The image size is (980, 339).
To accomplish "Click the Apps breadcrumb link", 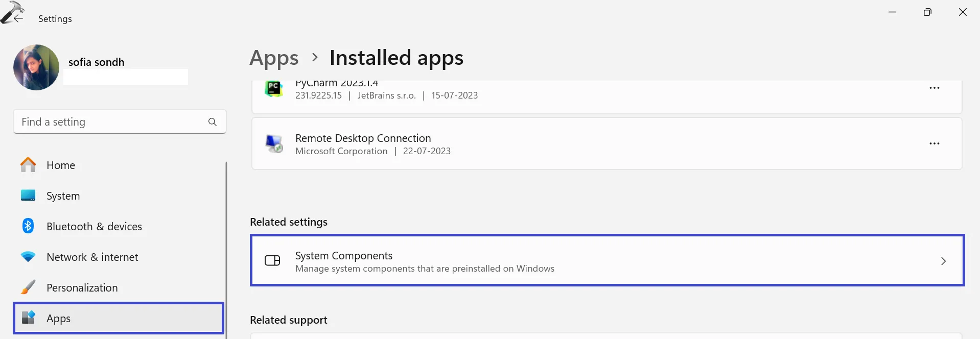I will coord(274,58).
